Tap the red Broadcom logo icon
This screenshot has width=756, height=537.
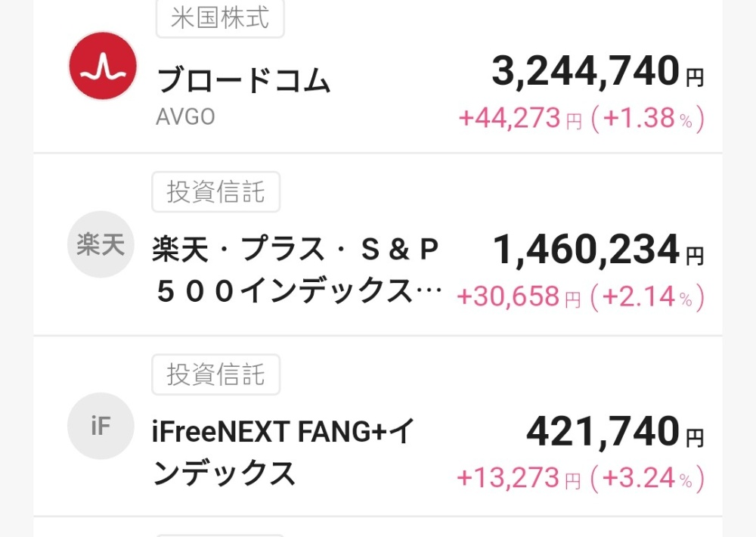tap(103, 66)
